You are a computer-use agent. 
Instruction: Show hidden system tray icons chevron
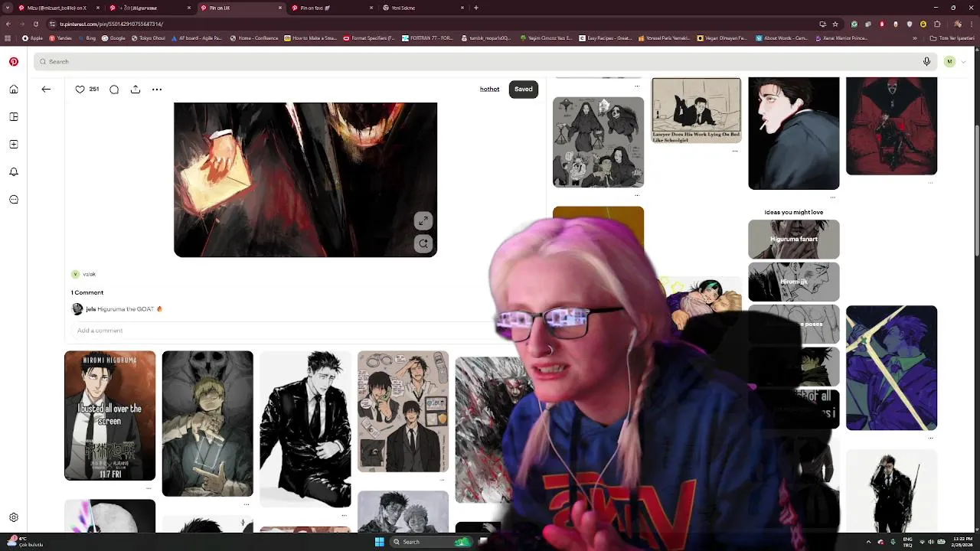pyautogui.click(x=868, y=542)
